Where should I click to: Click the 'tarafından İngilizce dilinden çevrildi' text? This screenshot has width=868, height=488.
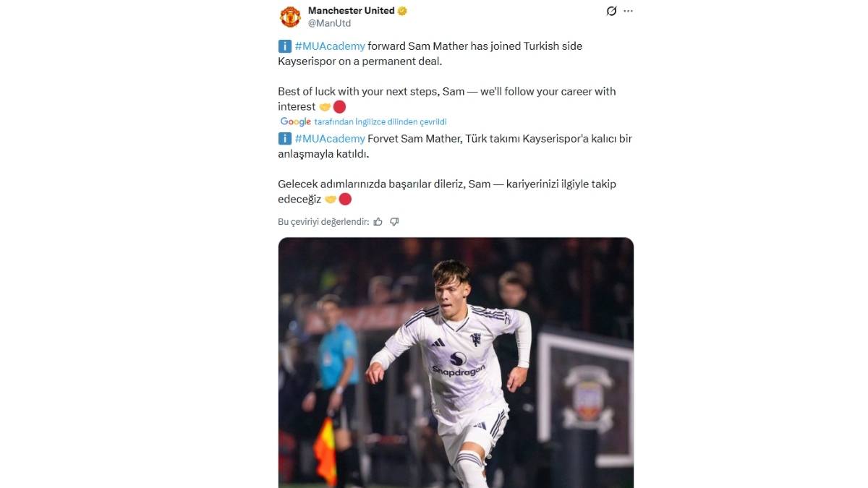coord(379,121)
